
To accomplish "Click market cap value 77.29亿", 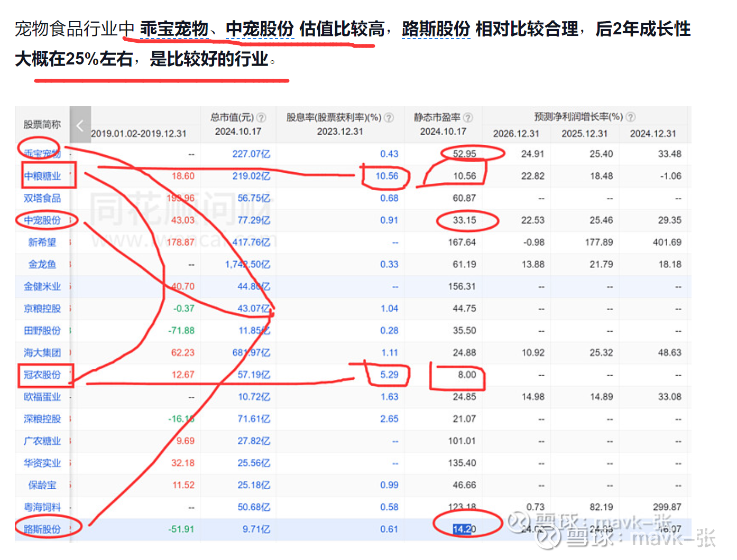I will coord(254,220).
